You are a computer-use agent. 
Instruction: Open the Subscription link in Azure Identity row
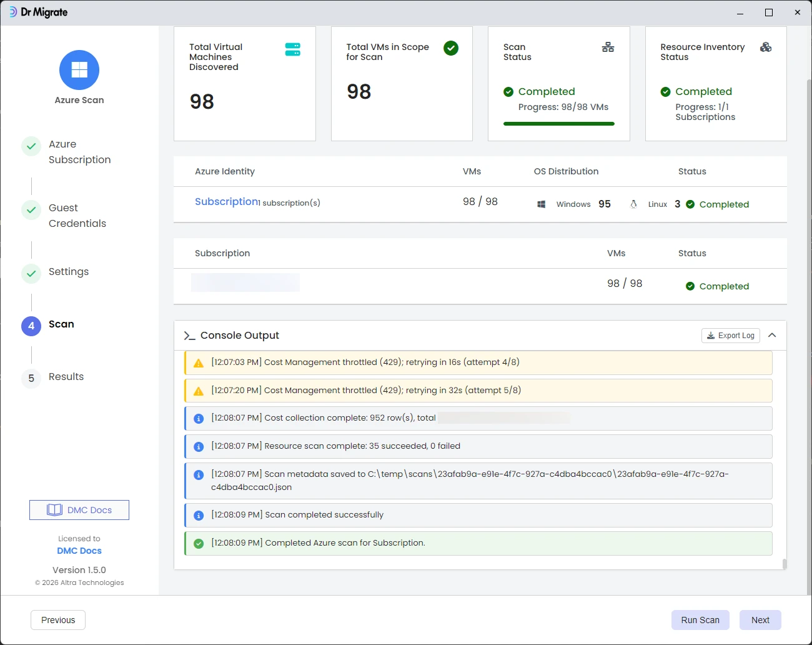tap(227, 202)
